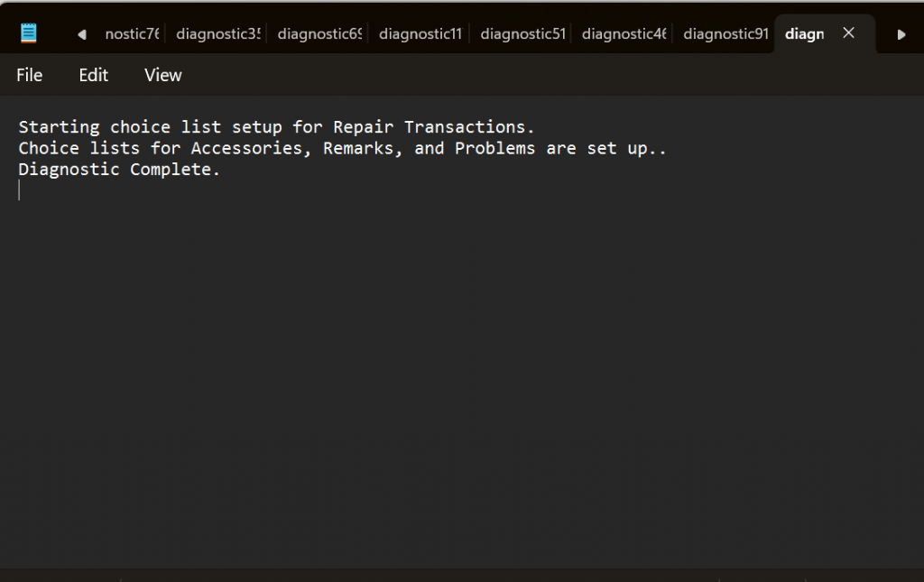Switch to the diagnostic46 tab
Screen dimensions: 924x582
tap(624, 33)
